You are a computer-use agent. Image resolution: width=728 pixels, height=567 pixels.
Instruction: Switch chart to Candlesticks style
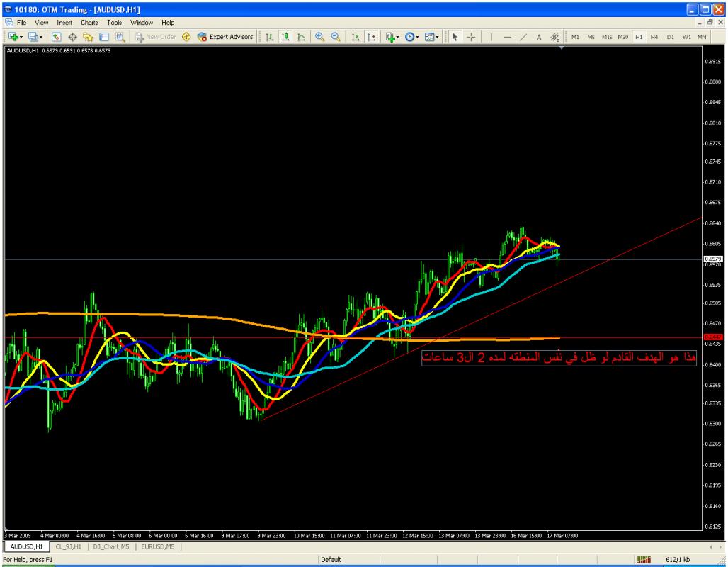click(285, 37)
